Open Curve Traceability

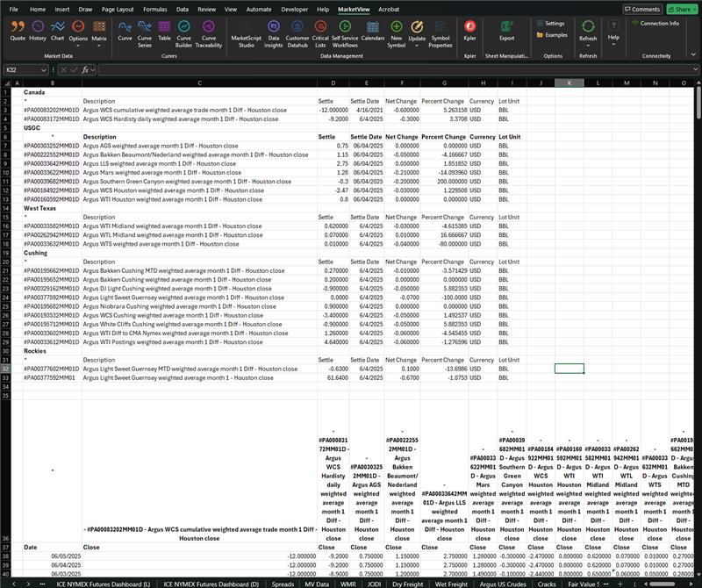pyautogui.click(x=209, y=34)
